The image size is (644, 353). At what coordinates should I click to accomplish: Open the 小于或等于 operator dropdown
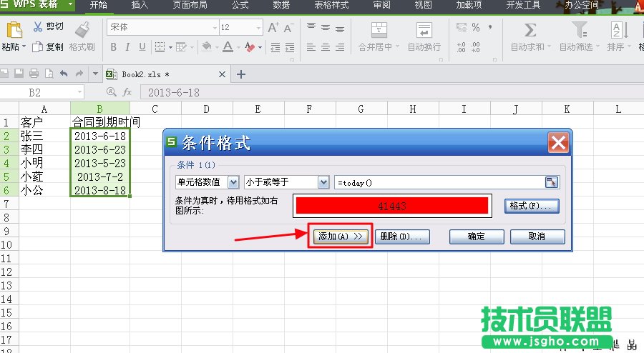pyautogui.click(x=323, y=182)
